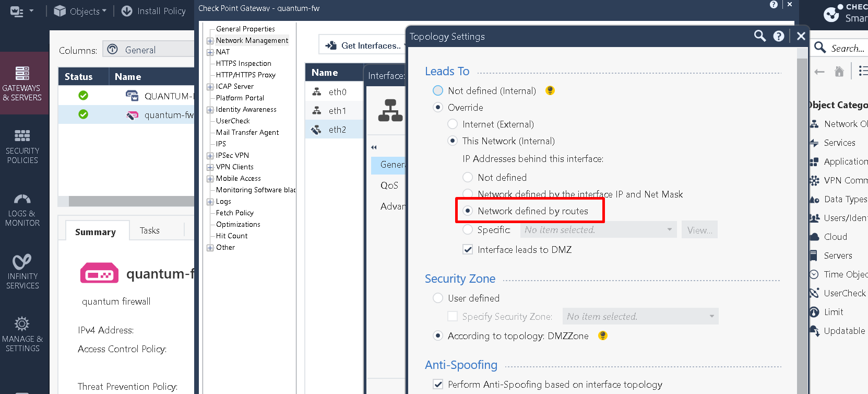
Task: Click the hint bulb next to Not defined (Internal)
Action: tap(550, 90)
